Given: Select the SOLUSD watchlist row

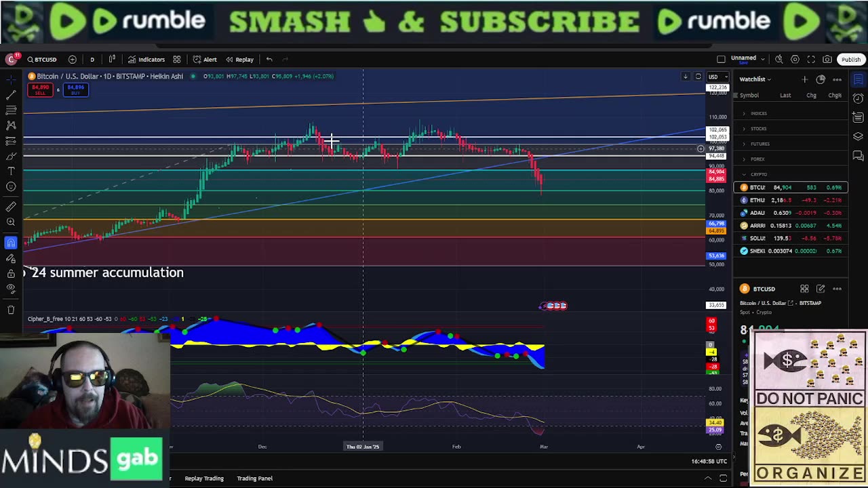Looking at the screenshot, I should [791, 238].
